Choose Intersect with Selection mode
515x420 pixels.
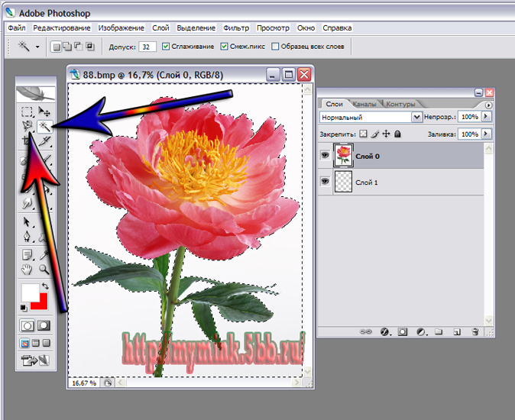pos(89,47)
